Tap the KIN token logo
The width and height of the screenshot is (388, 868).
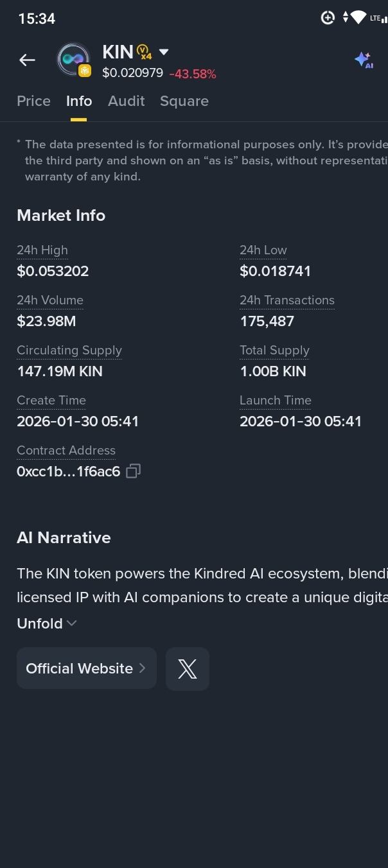(x=73, y=60)
